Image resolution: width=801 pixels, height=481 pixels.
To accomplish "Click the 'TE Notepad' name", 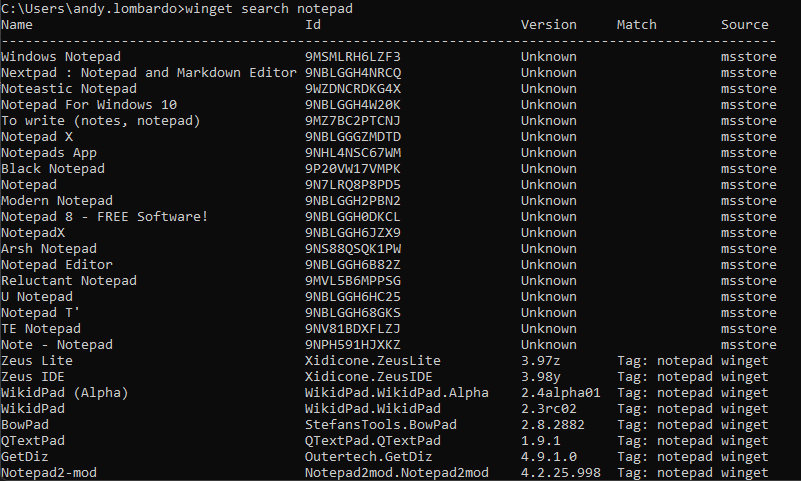I will click(x=41, y=329).
